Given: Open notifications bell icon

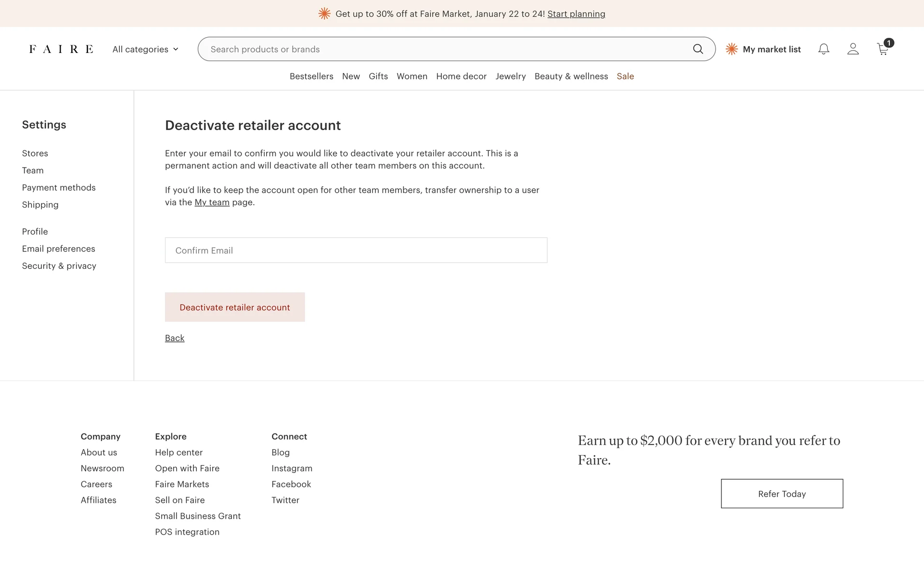Looking at the screenshot, I should click(823, 49).
